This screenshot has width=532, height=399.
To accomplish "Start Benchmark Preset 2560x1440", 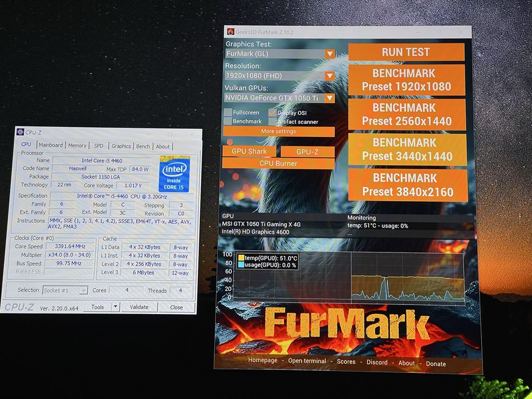I will (407, 115).
